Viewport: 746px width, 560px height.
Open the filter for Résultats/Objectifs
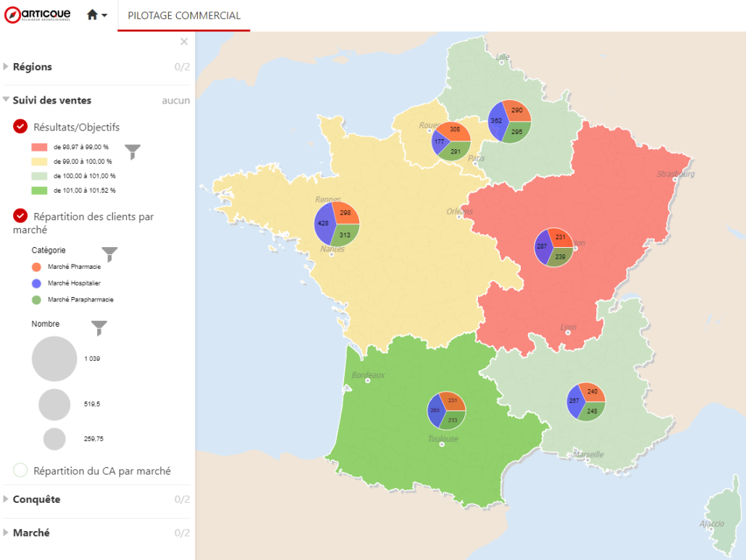[x=133, y=151]
